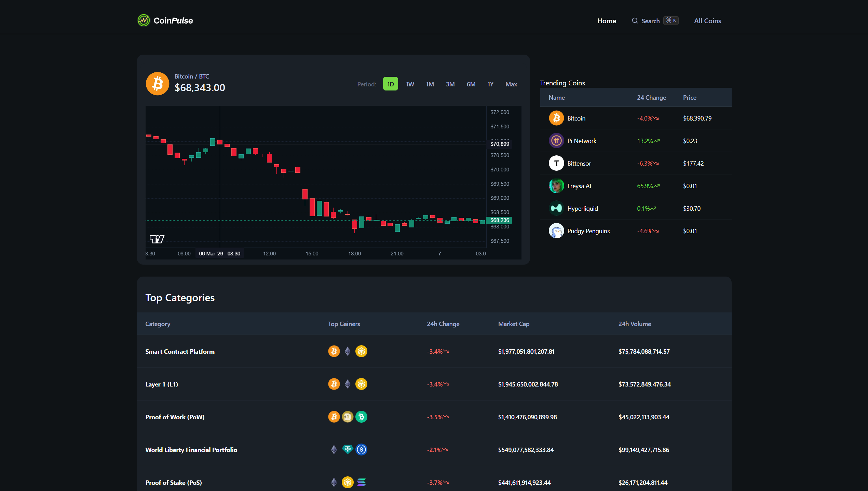Open the Home navigation item
This screenshot has height=491, width=868.
pyautogui.click(x=607, y=20)
